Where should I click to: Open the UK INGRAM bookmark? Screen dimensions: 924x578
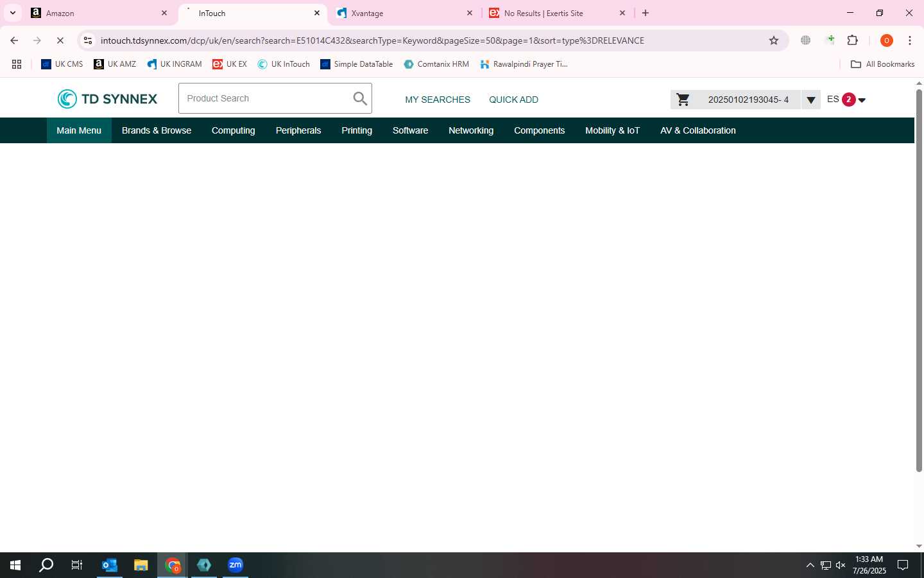pyautogui.click(x=174, y=64)
